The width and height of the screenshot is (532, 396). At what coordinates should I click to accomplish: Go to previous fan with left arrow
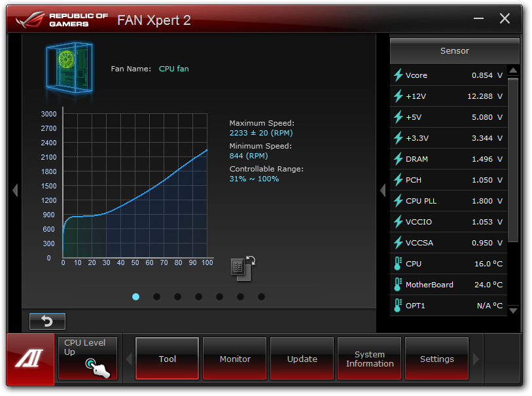(15, 190)
